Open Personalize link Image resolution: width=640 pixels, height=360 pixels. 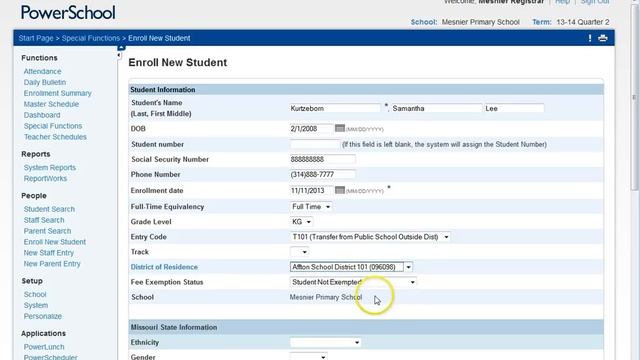(x=42, y=317)
